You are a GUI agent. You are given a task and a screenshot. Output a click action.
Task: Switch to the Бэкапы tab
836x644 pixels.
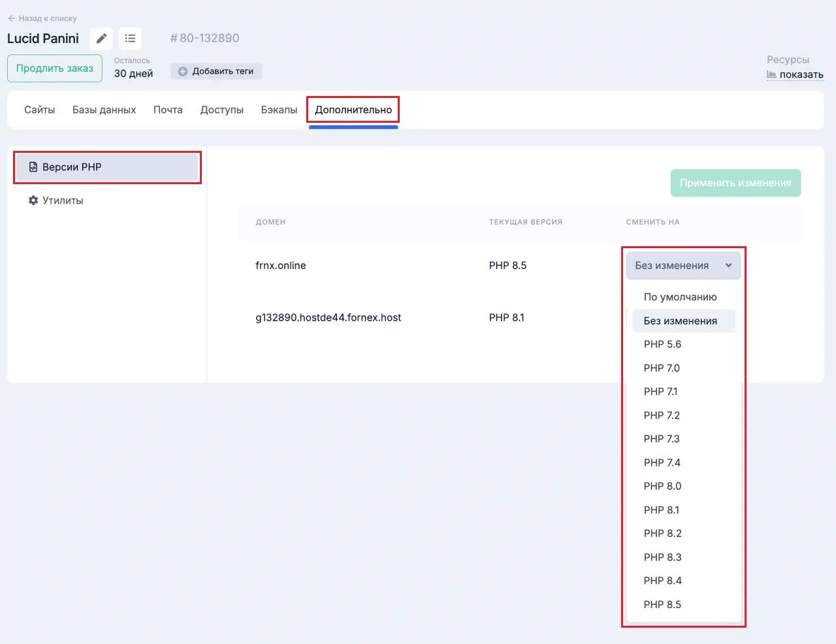(x=279, y=109)
